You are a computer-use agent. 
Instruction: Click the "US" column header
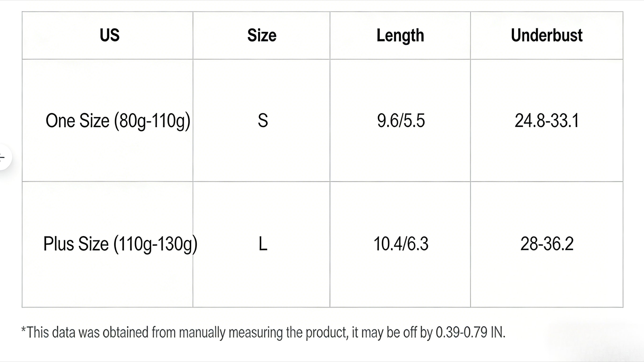(109, 35)
